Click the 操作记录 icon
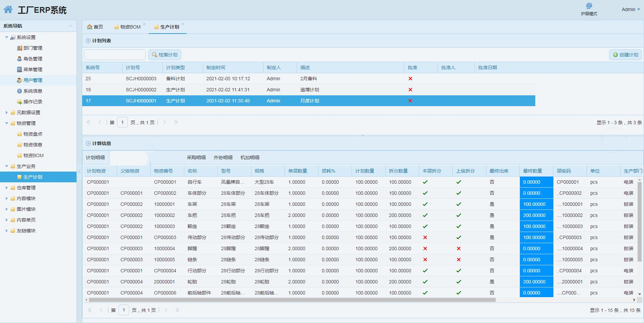 point(19,102)
